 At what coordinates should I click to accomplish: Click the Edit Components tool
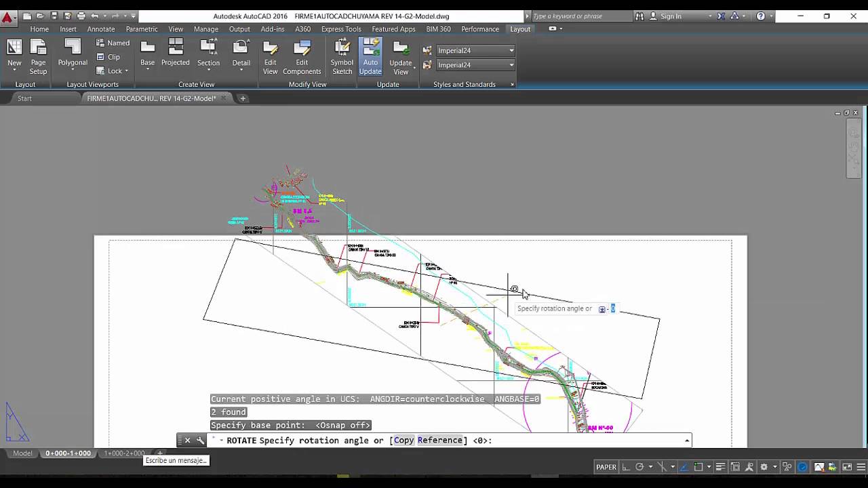pos(302,57)
